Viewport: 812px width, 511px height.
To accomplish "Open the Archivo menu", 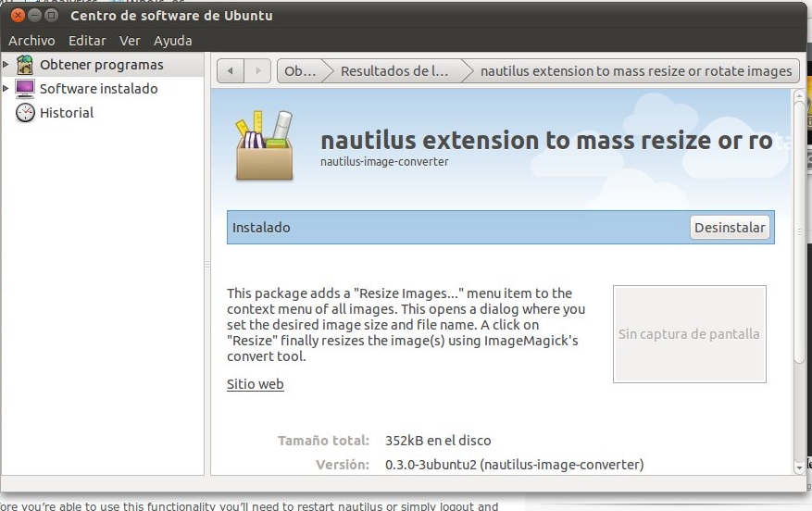I will [31, 41].
